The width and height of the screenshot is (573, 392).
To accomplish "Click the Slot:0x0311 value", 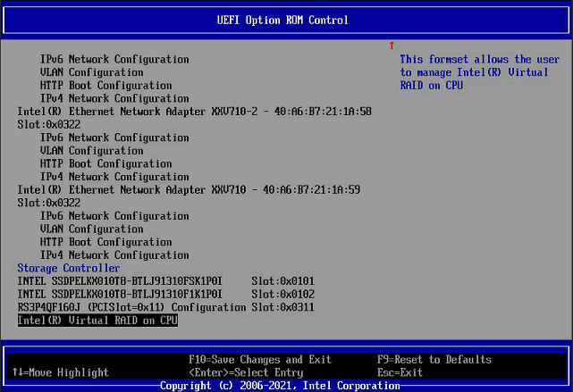I will point(282,307).
